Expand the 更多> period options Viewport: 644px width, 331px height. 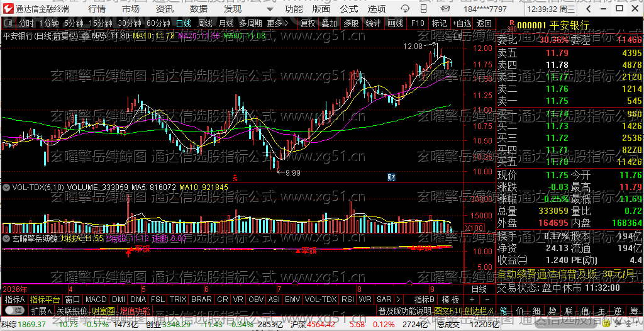[x=277, y=23]
